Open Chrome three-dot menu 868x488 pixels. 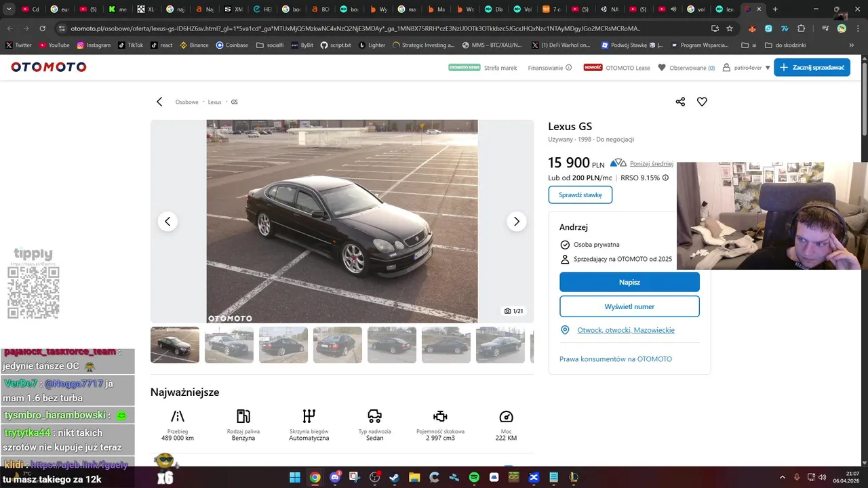pos(858,28)
